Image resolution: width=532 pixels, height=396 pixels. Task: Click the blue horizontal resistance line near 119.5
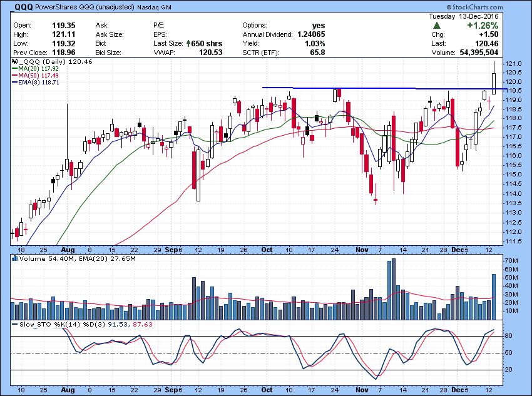pos(385,88)
